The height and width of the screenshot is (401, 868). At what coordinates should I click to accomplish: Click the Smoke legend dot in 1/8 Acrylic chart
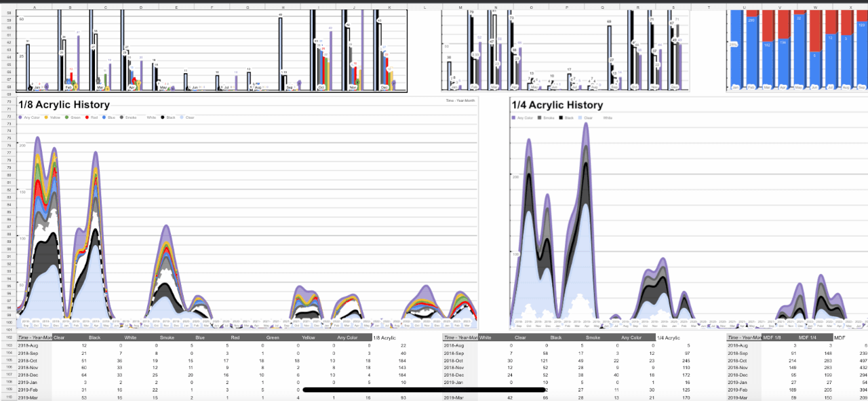tap(121, 117)
